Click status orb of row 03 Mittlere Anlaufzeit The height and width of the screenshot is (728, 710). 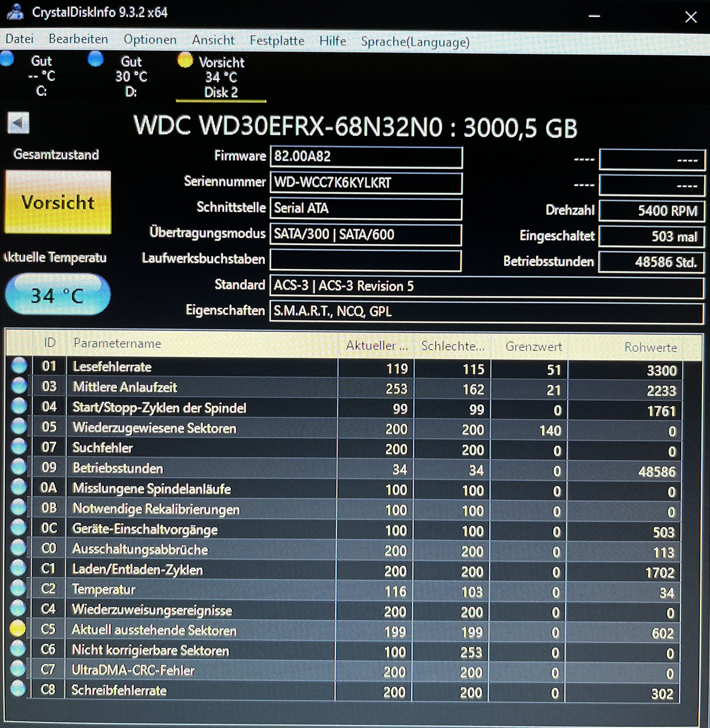coord(19,385)
